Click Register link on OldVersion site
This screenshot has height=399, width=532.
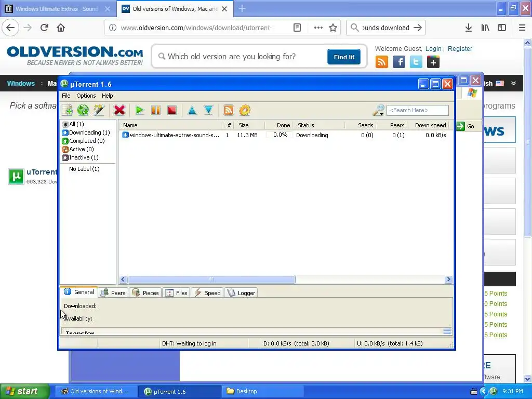[x=460, y=48]
